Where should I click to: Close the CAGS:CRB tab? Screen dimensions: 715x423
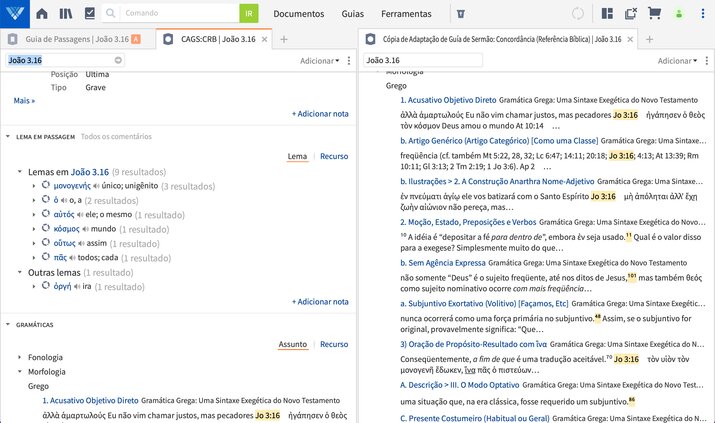tap(264, 40)
